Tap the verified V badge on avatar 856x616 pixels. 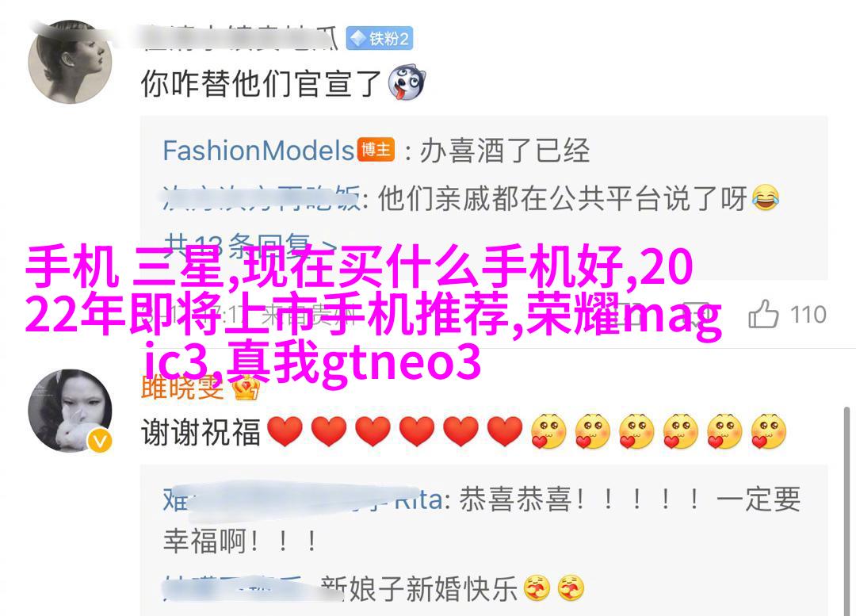[99, 440]
